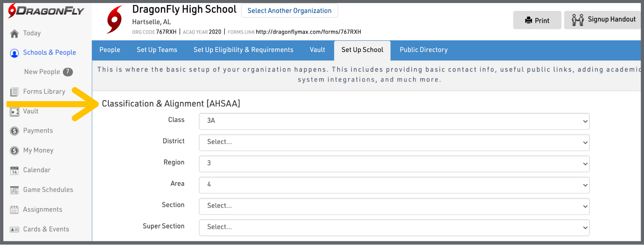
Task: Expand the Region dropdown
Action: [x=394, y=164]
